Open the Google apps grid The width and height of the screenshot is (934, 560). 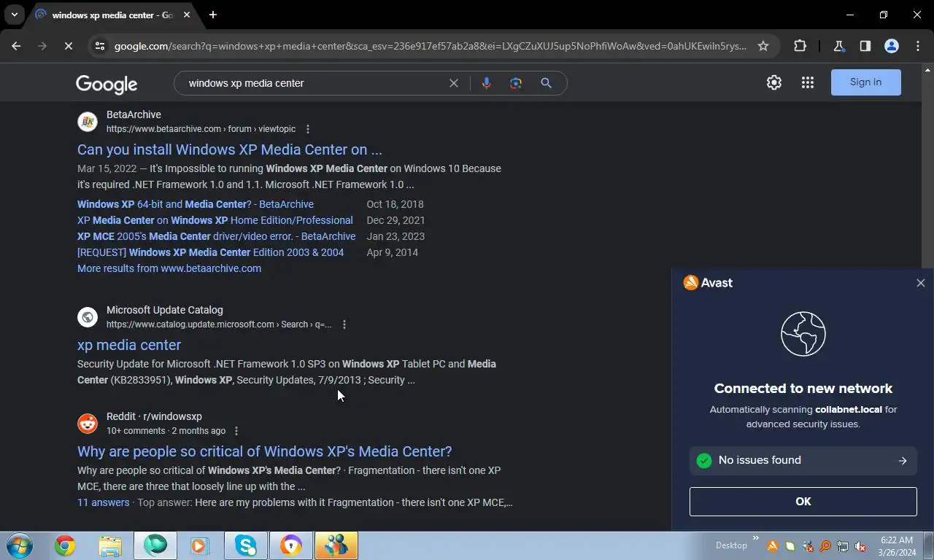tap(807, 82)
